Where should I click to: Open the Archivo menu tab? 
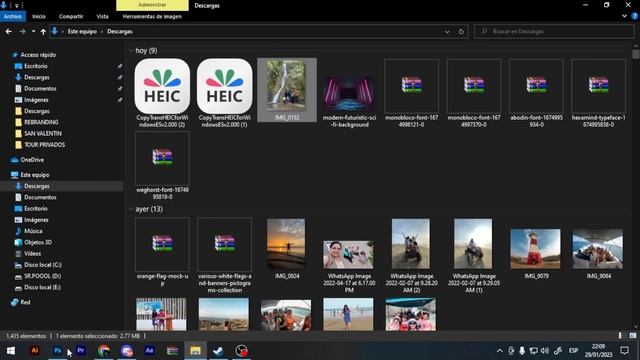pos(13,16)
